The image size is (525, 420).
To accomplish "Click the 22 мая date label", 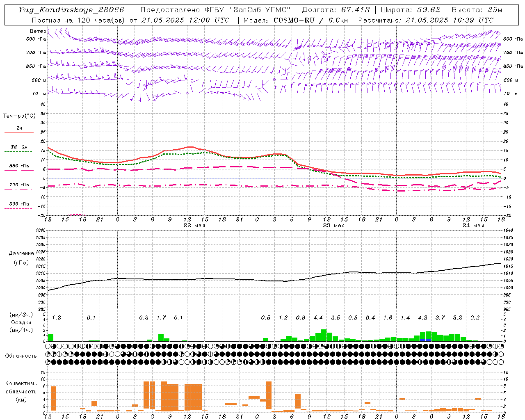I will 194,226.
